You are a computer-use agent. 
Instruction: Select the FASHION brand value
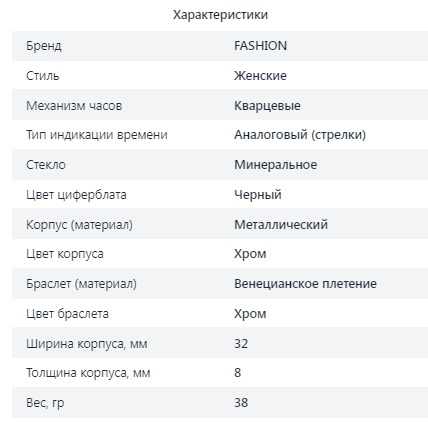coord(260,46)
